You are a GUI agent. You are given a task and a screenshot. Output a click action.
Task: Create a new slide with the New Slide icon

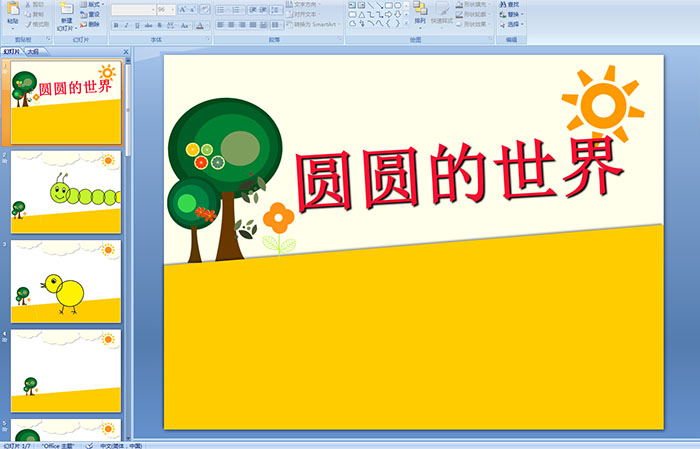tap(67, 8)
